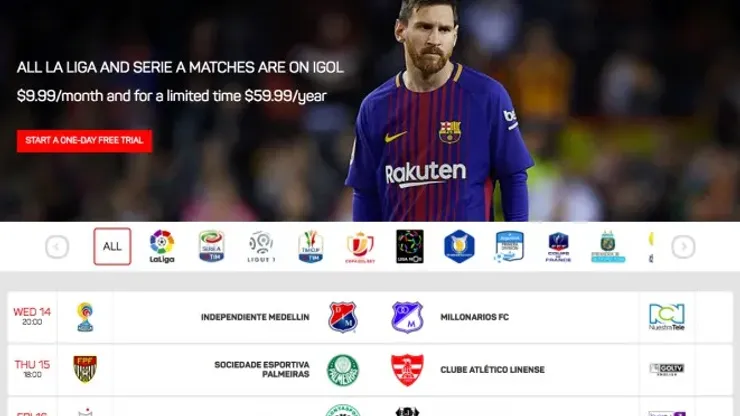Filter matches by the LaLiga logo
Image resolution: width=740 pixels, height=416 pixels.
coord(162,246)
